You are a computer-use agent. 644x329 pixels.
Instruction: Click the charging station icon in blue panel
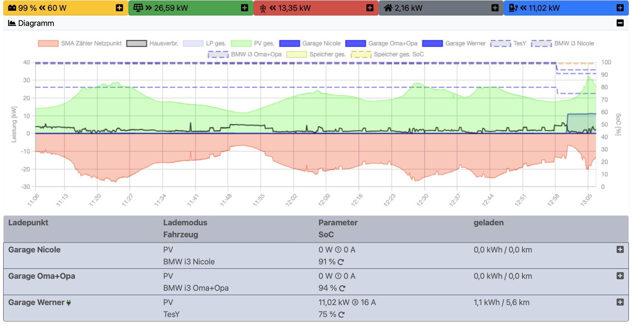click(x=513, y=8)
